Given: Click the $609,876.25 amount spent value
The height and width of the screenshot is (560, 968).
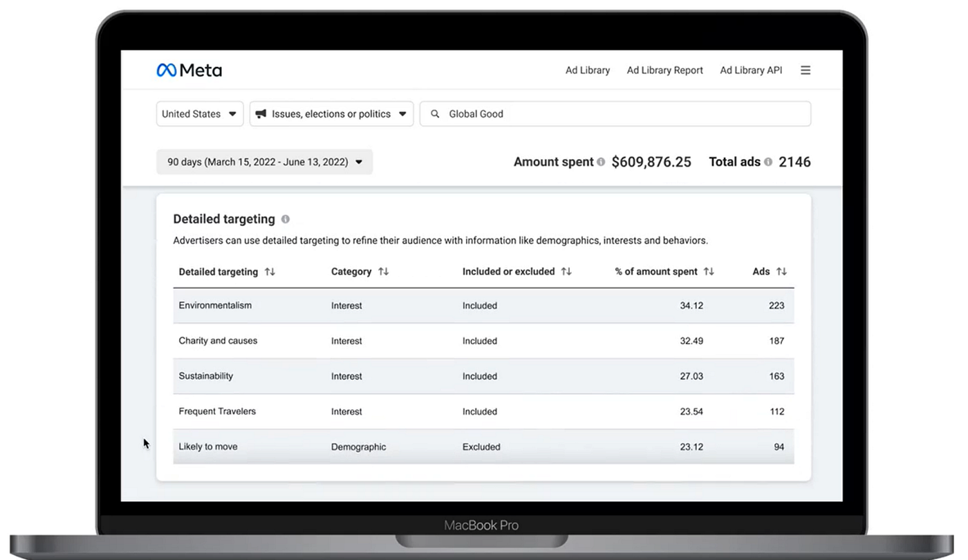Looking at the screenshot, I should pyautogui.click(x=651, y=162).
